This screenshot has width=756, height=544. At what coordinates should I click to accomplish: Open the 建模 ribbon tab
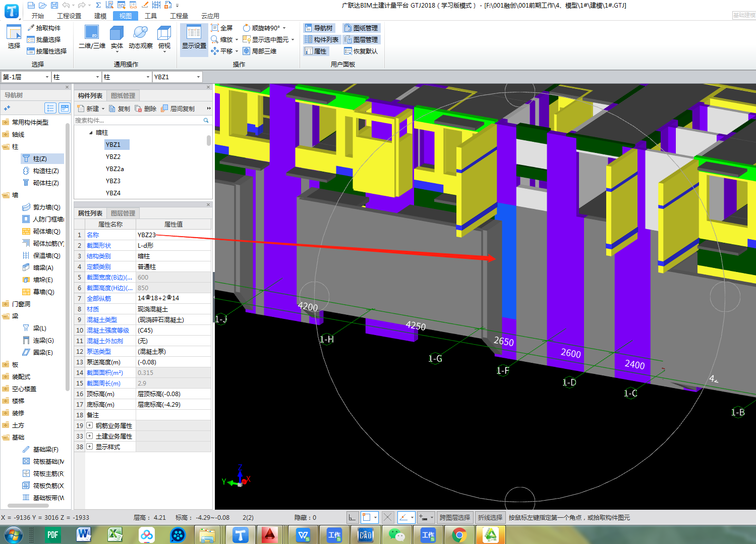(x=100, y=16)
